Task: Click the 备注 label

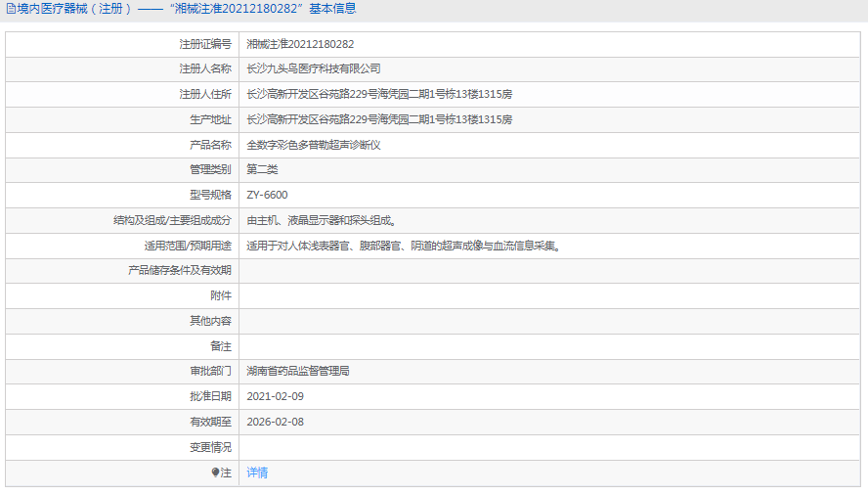Action: 221,347
